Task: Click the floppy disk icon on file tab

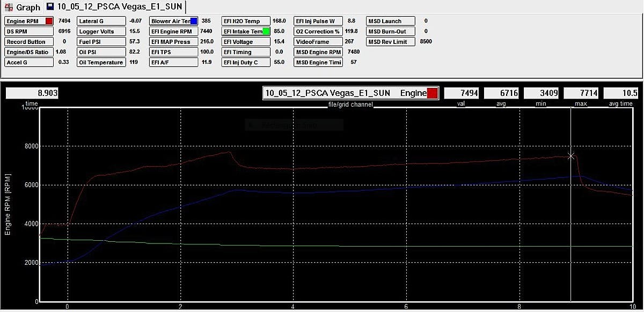Action: 50,7
